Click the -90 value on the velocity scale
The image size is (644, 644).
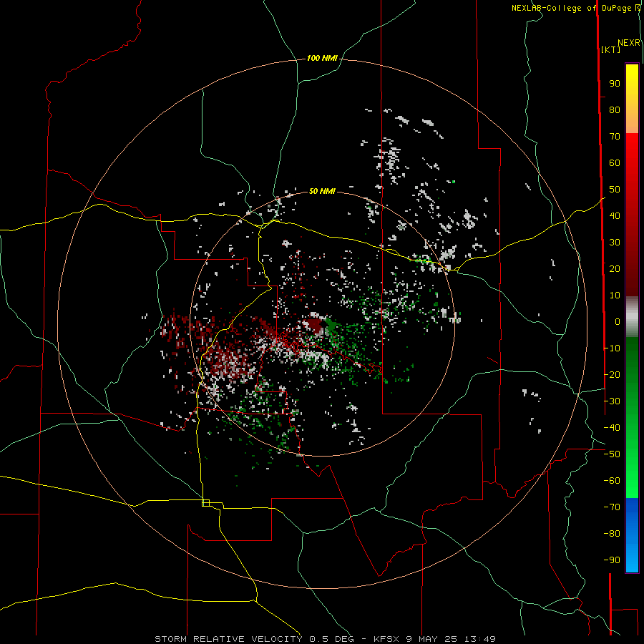(612, 560)
